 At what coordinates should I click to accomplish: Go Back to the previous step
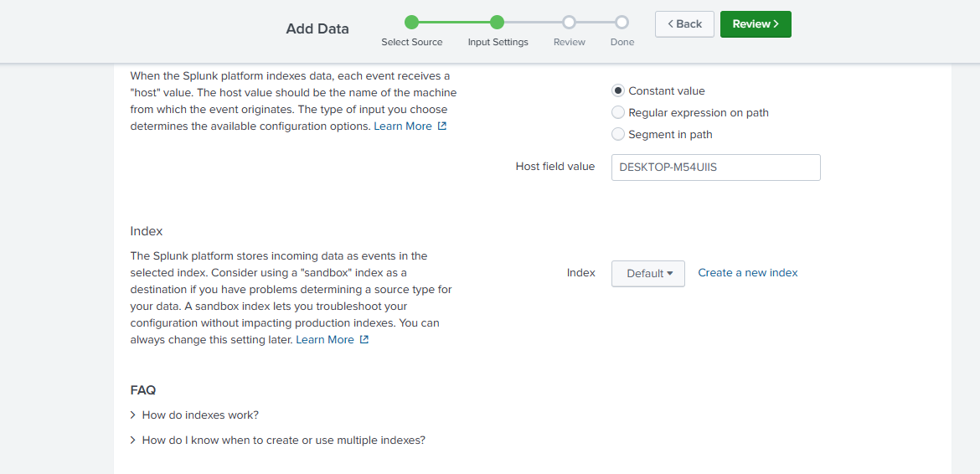click(x=684, y=24)
